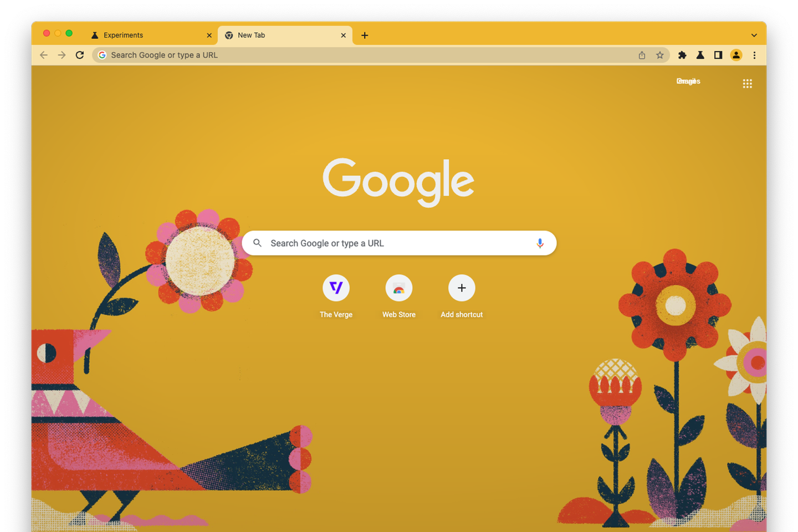Open the Extensions puzzle icon
The image size is (798, 532).
pyautogui.click(x=682, y=55)
